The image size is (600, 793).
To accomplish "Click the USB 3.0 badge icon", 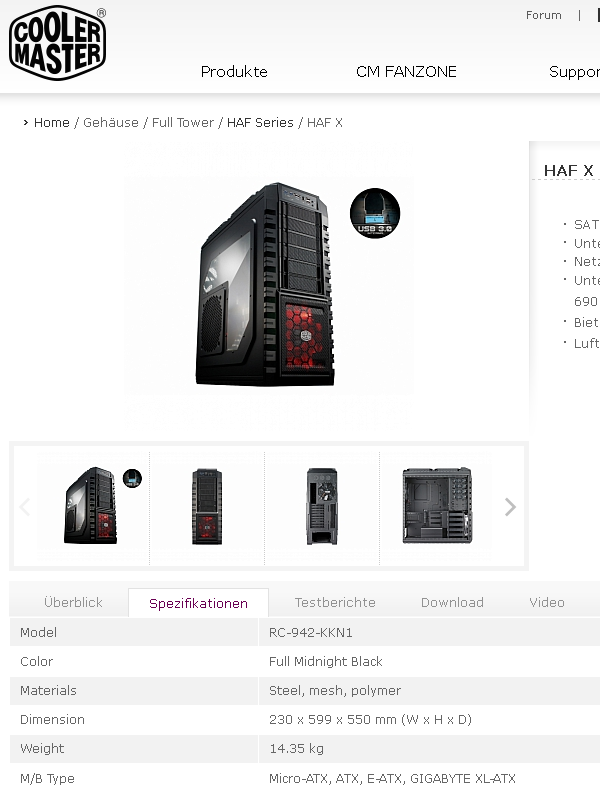I will click(375, 213).
